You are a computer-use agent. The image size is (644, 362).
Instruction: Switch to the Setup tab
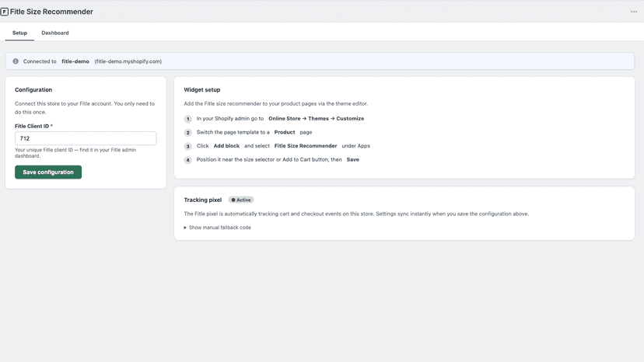(x=19, y=33)
